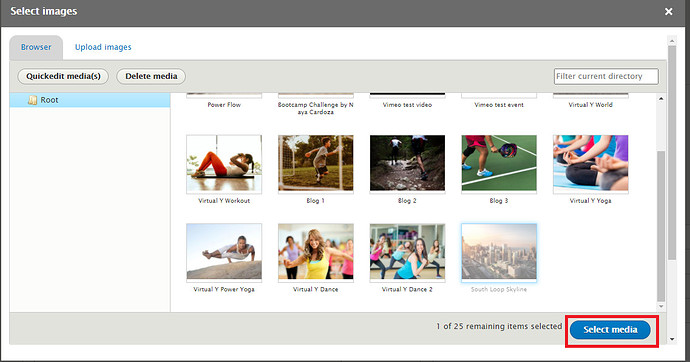Image resolution: width=690 pixels, height=362 pixels.
Task: Close the Select images dialog
Action: [x=668, y=11]
